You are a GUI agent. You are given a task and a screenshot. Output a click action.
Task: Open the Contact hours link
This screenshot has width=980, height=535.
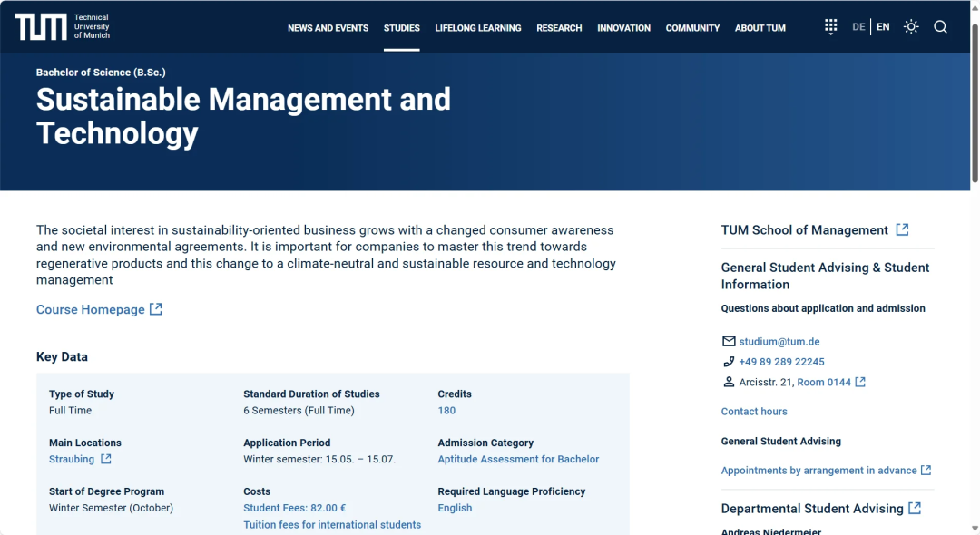[x=754, y=412]
